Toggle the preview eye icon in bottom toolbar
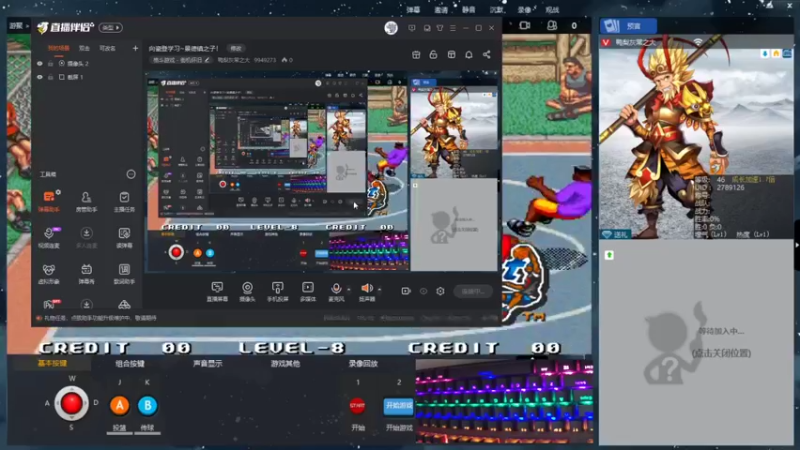The image size is (800, 450). (423, 291)
